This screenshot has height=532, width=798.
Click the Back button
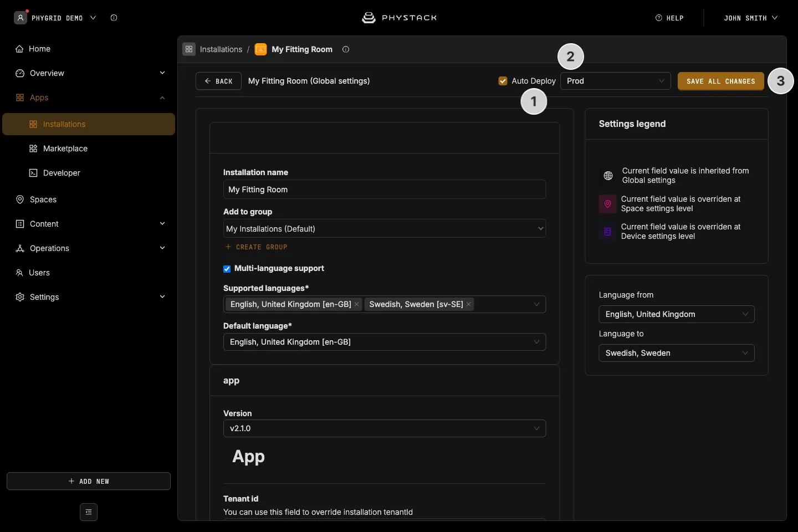[218, 81]
